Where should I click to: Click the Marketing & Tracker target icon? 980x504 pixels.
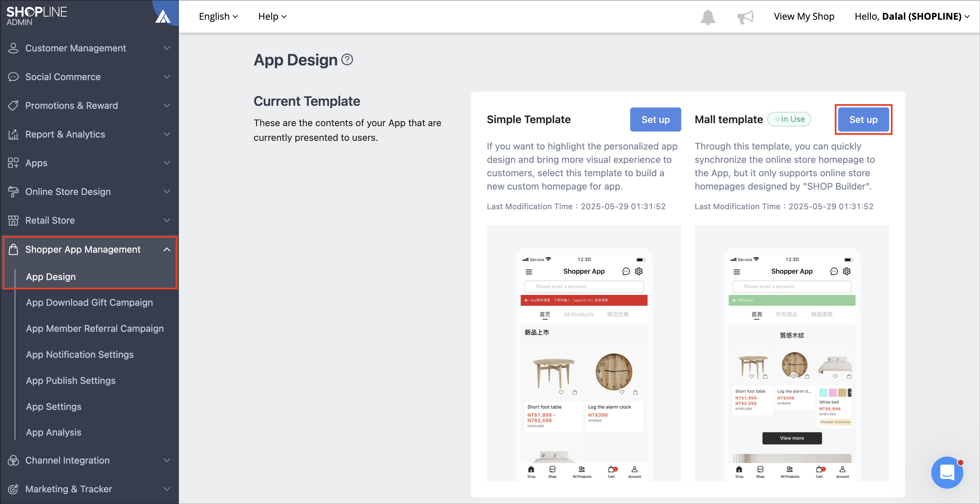point(13,489)
